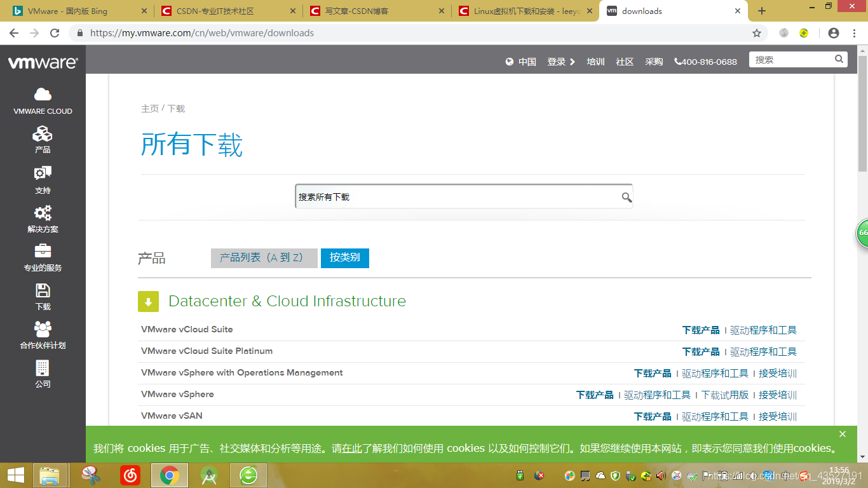Click the green download arrow beside Datacenter heading
This screenshot has height=488, width=868.
(148, 301)
